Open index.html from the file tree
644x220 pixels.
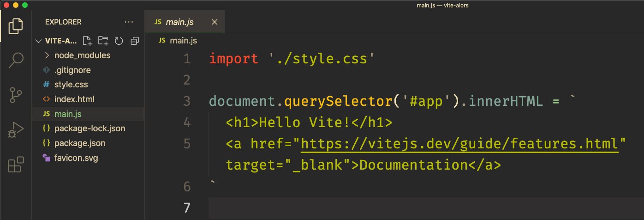(74, 99)
